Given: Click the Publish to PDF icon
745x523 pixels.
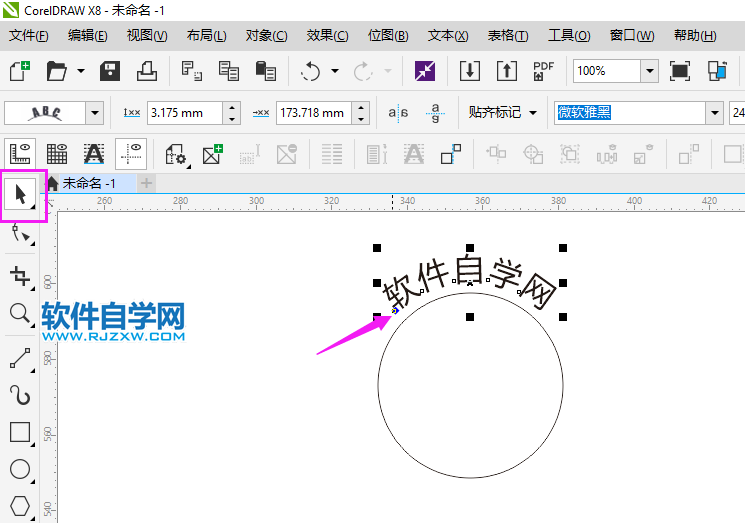Looking at the screenshot, I should [x=543, y=71].
